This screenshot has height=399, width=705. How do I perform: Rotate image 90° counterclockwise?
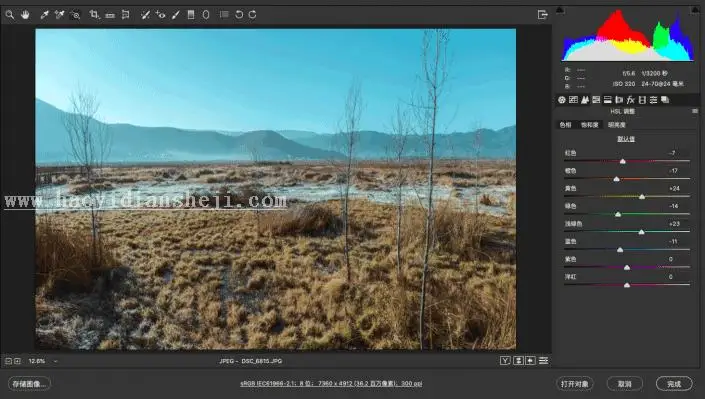click(239, 15)
